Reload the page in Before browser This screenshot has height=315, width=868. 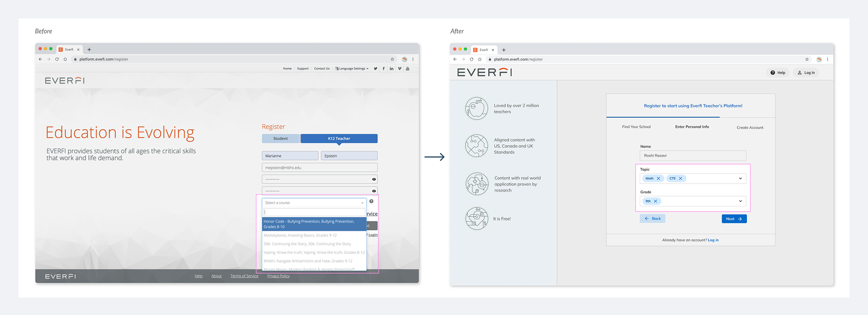click(x=57, y=59)
